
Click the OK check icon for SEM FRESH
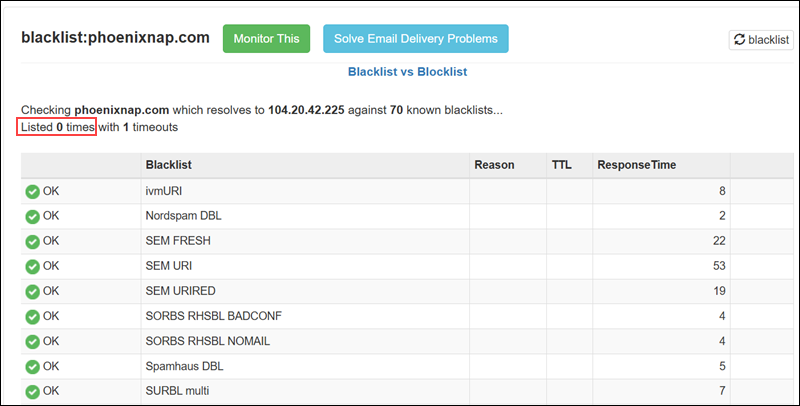coord(33,242)
